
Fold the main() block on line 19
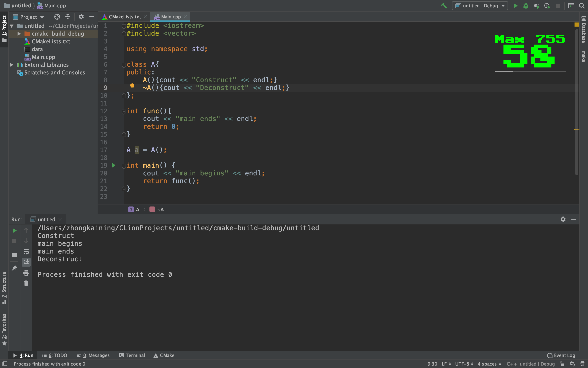[124, 166]
